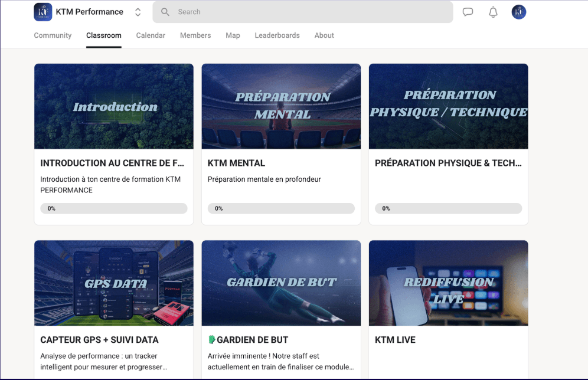Open the Calendar tab
Image resolution: width=588 pixels, height=380 pixels.
pos(151,35)
